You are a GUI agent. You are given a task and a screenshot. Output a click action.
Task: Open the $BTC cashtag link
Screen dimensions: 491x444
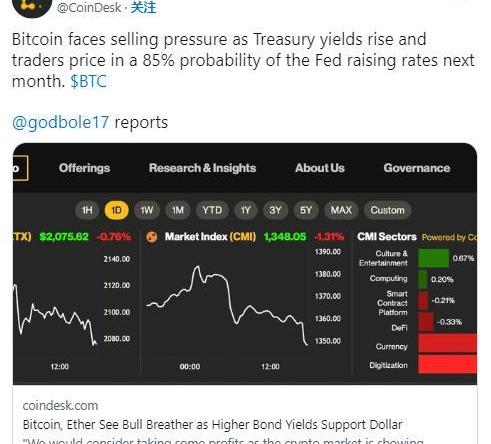pos(88,81)
